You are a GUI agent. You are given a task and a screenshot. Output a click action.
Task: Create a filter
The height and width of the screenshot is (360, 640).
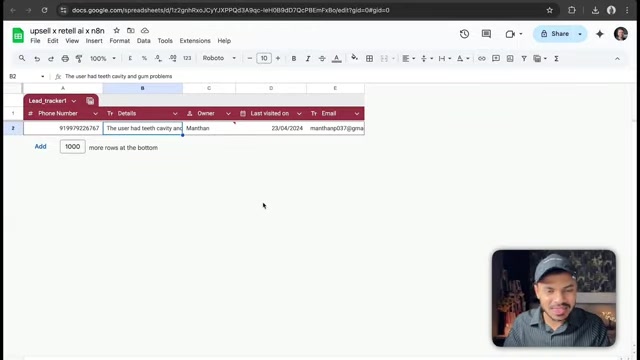click(524, 59)
